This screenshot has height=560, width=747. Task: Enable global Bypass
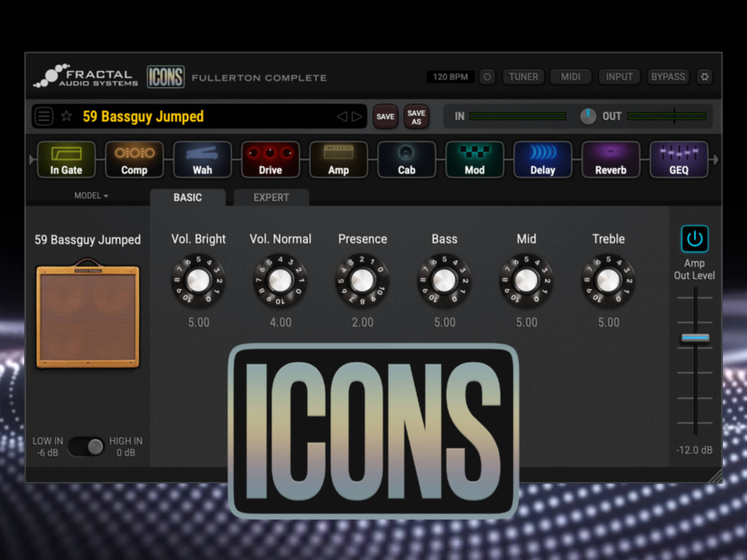(x=668, y=77)
